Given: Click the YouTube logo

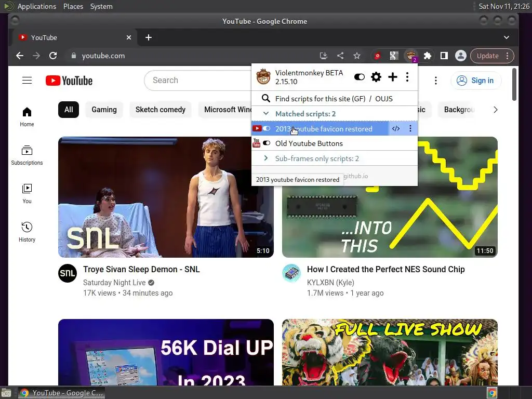Looking at the screenshot, I should coord(69,81).
